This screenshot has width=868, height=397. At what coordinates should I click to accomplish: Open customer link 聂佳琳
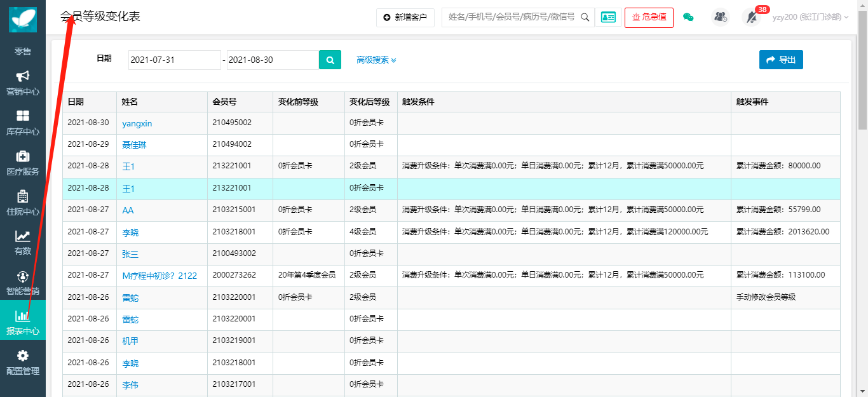134,145
